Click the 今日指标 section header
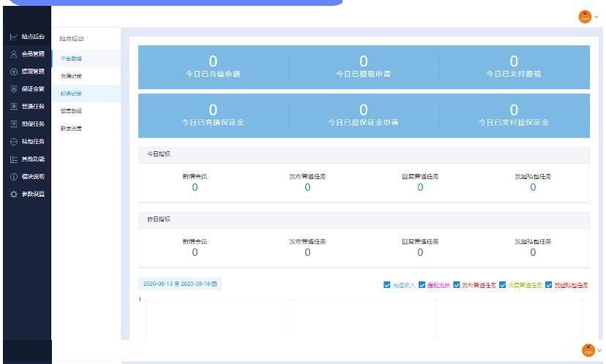The height and width of the screenshot is (364, 606). click(x=364, y=154)
